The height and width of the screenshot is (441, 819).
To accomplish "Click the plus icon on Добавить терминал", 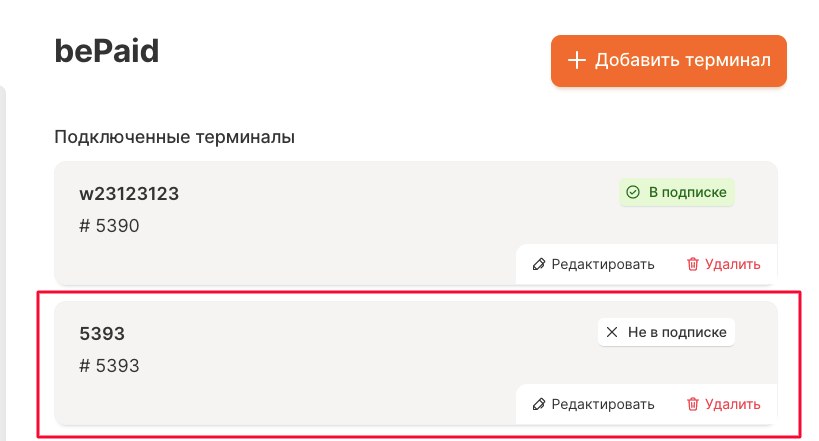I will 576,61.
